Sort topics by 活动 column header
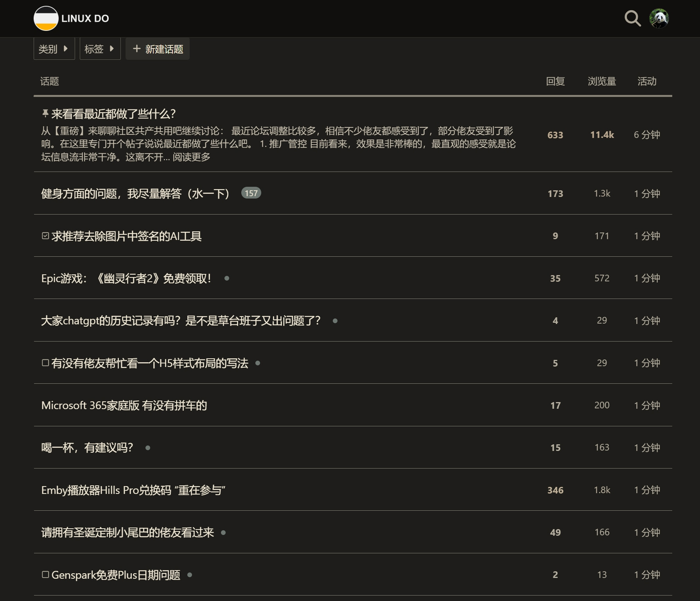700x601 pixels. pyautogui.click(x=647, y=81)
